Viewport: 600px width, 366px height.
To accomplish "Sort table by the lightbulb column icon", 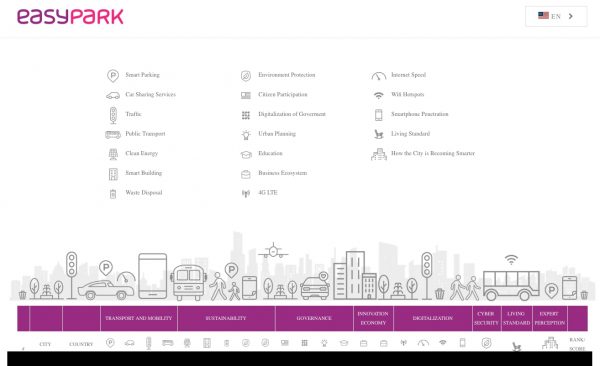I will click(324, 343).
